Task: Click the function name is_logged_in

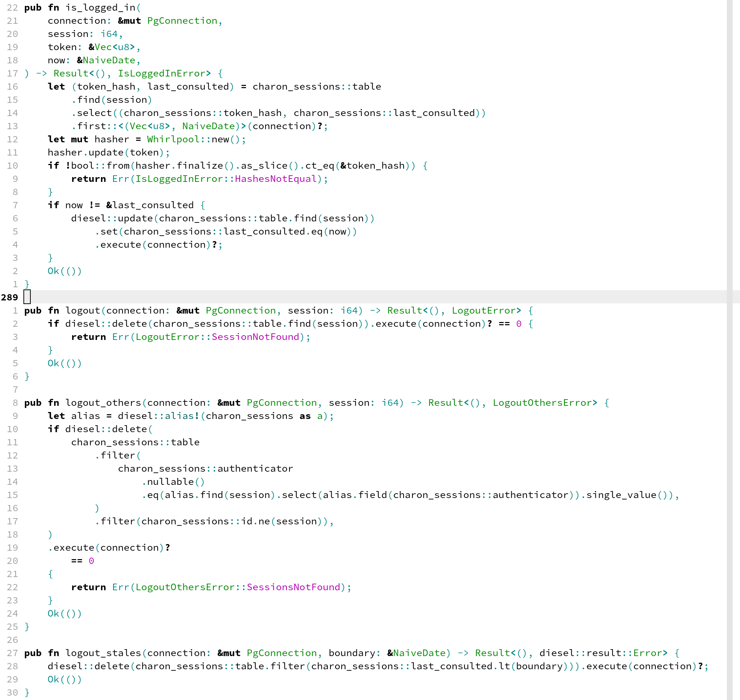Action: click(100, 8)
